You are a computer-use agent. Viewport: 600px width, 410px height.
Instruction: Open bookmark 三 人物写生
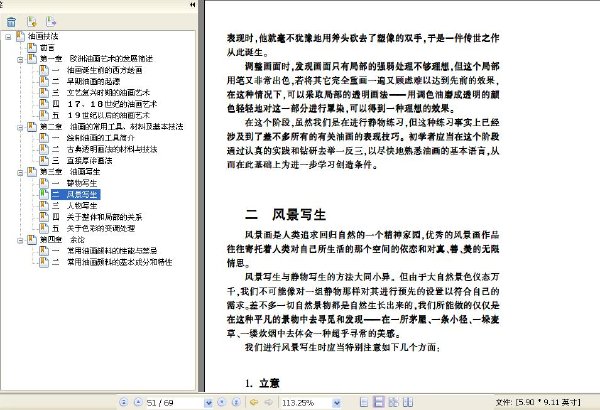tap(75, 206)
